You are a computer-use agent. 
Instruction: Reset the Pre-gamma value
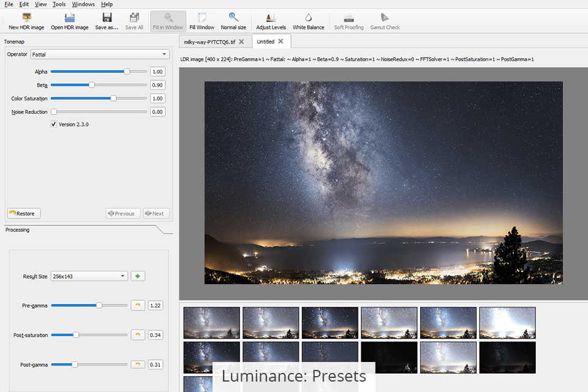click(x=138, y=306)
